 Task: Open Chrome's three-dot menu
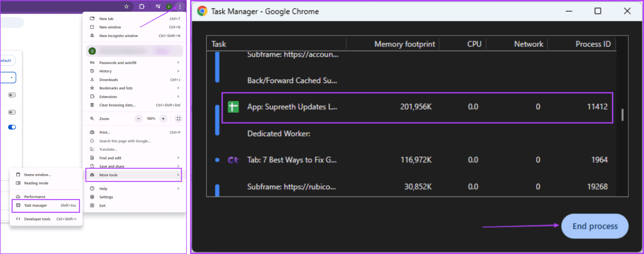[179, 6]
